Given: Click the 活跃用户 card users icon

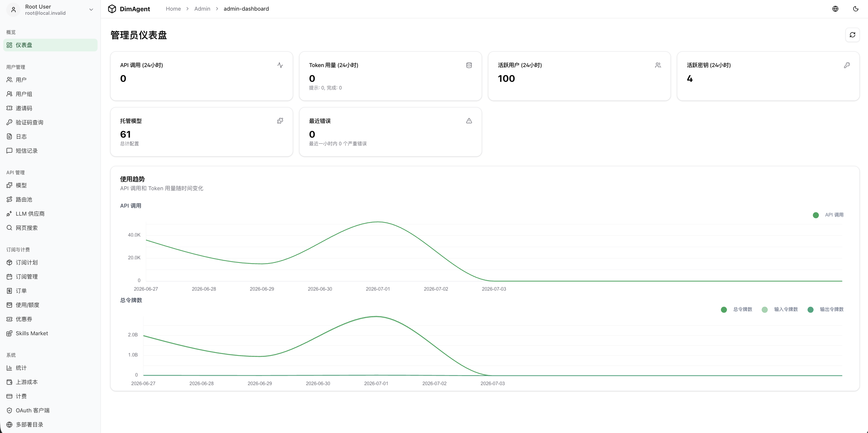Looking at the screenshot, I should pos(658,65).
